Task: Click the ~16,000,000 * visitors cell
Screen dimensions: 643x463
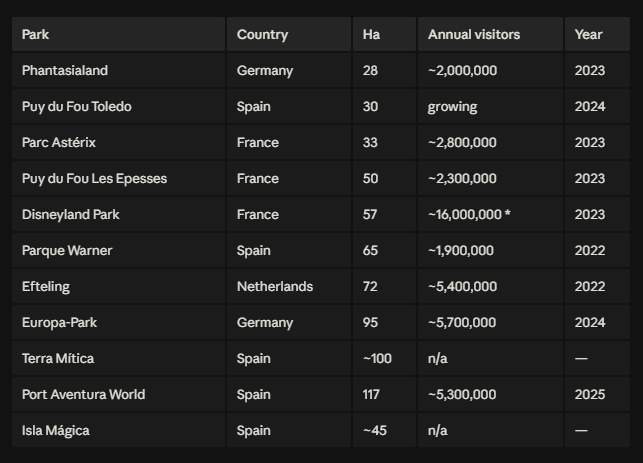Action: pos(490,214)
